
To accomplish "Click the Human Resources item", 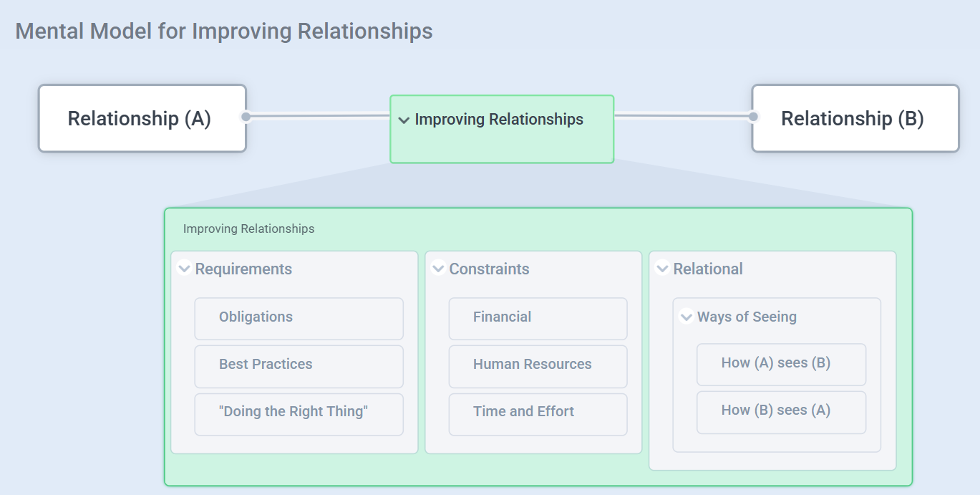I will pos(538,365).
